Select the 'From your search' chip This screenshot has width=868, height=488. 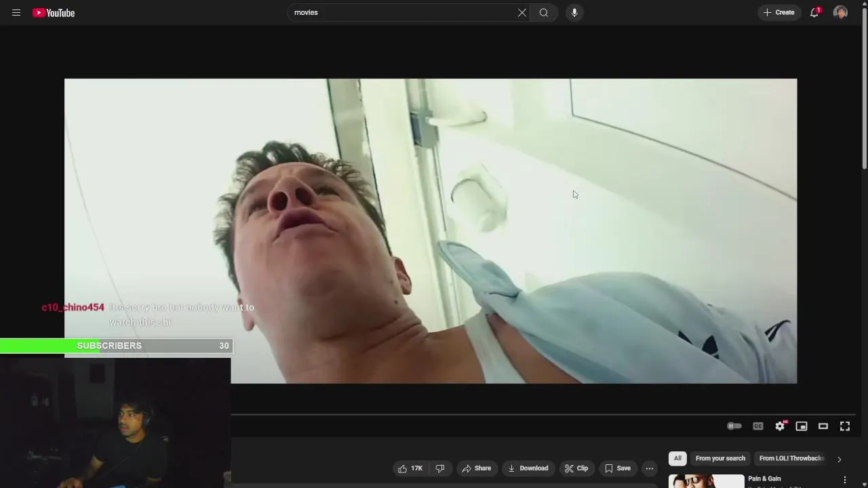coord(720,459)
